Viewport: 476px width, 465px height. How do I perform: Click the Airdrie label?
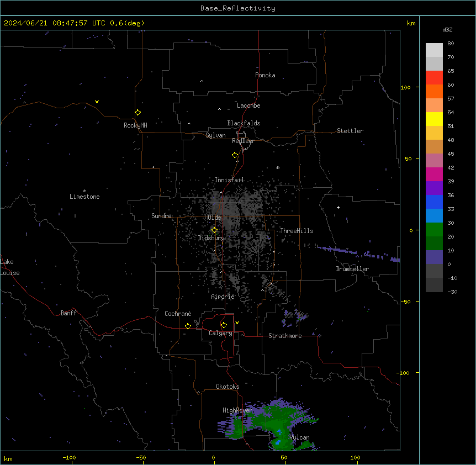pyautogui.click(x=223, y=297)
